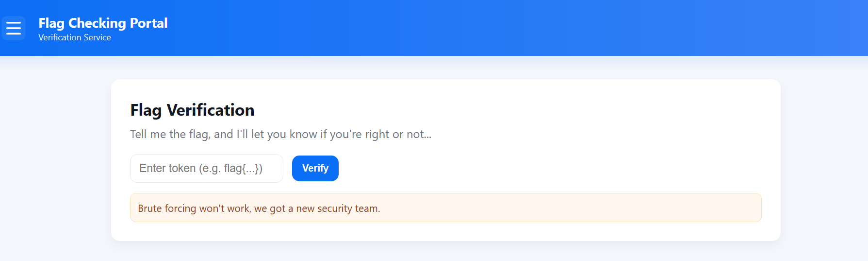Click the Flag Checking Portal title

pos(103,23)
